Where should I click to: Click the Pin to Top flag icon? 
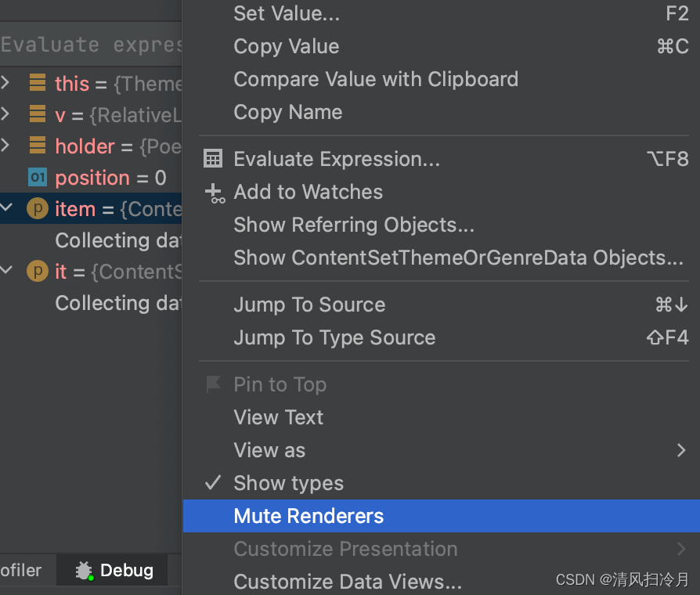[x=212, y=384]
